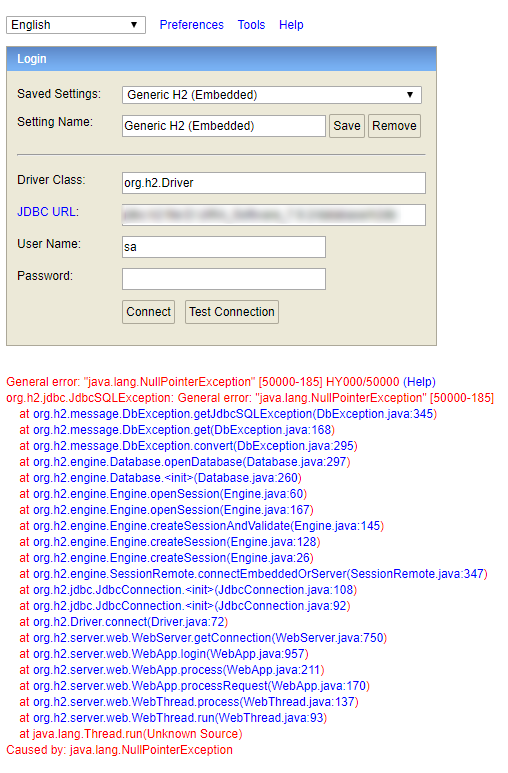Click the WebServer.getConnection(WebServer.java:750) trace line
This screenshot has height=773, width=508.
pyautogui.click(x=203, y=637)
